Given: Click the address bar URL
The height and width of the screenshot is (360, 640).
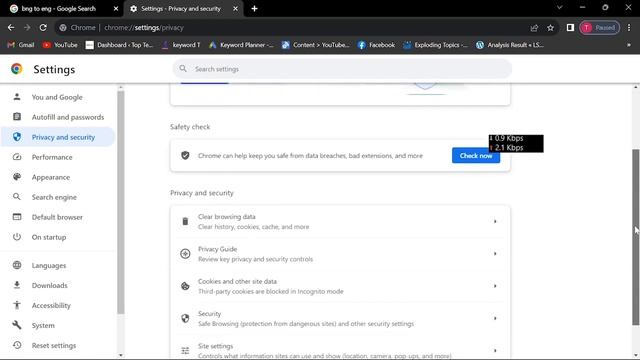Looking at the screenshot, I should [x=144, y=28].
